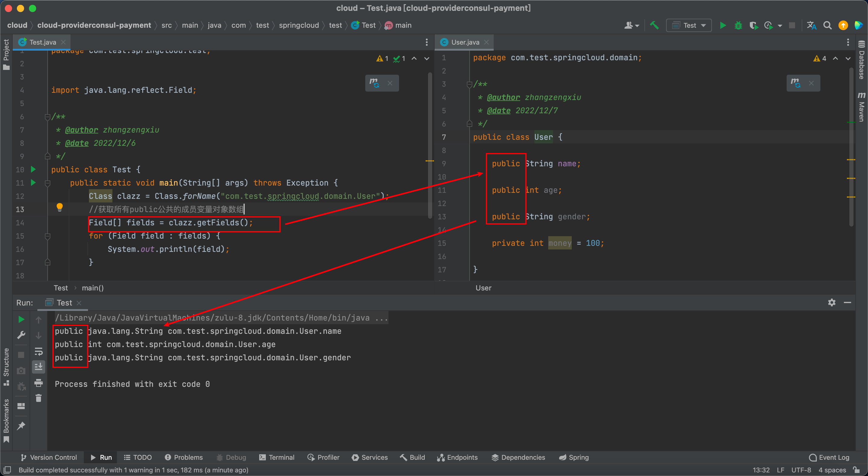Toggle tool window bars icon in status bar
The height and width of the screenshot is (476, 868).
point(8,470)
